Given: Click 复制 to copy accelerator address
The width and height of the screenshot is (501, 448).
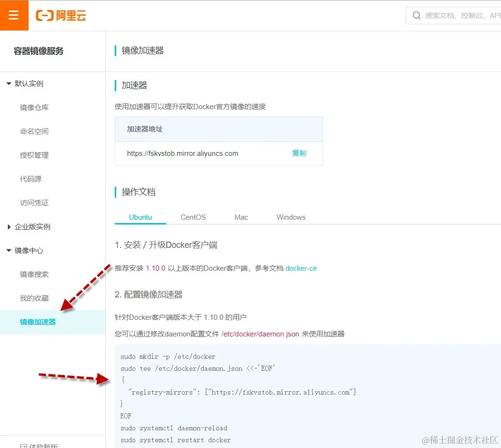Looking at the screenshot, I should pos(299,153).
